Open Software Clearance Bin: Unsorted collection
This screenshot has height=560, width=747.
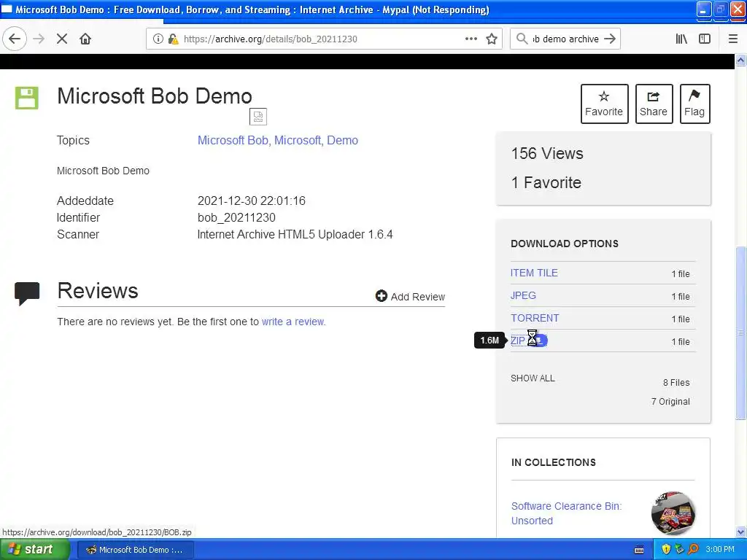(566, 513)
